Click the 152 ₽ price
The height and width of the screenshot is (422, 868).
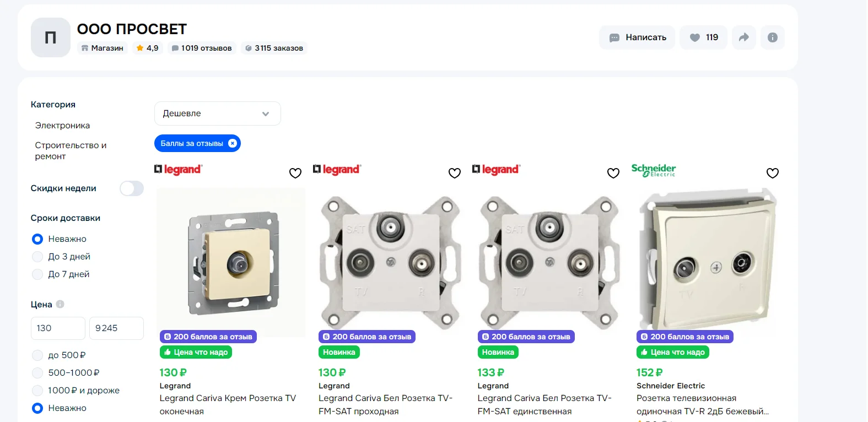click(650, 372)
